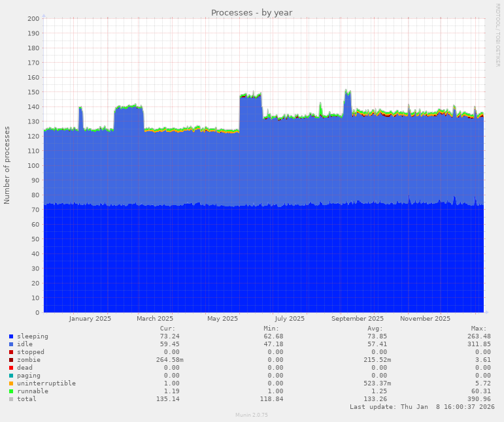Select the September 2025 axis marker
The width and height of the screenshot is (504, 422).
click(358, 319)
